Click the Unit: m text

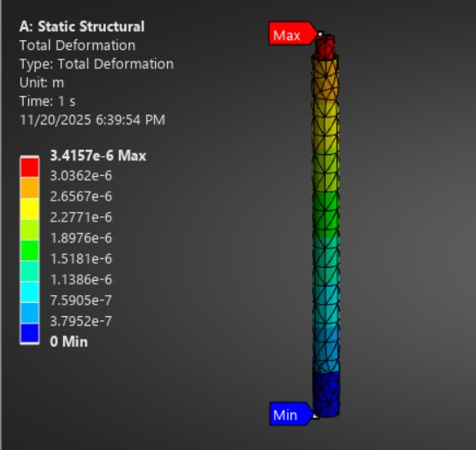click(x=42, y=82)
